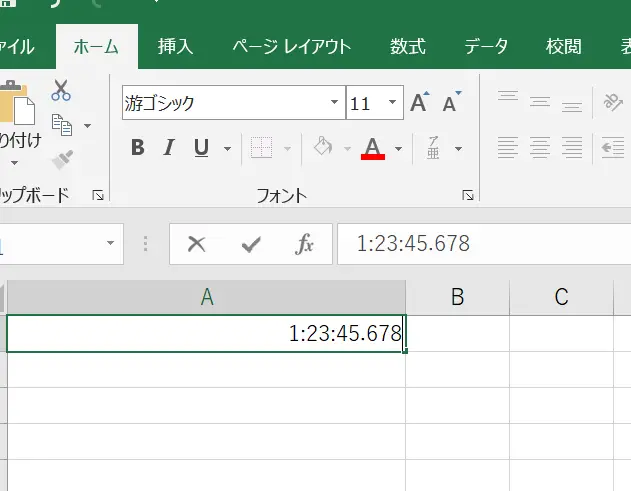The image size is (631, 491).
Task: Toggle Bold formatting
Action: click(138, 149)
